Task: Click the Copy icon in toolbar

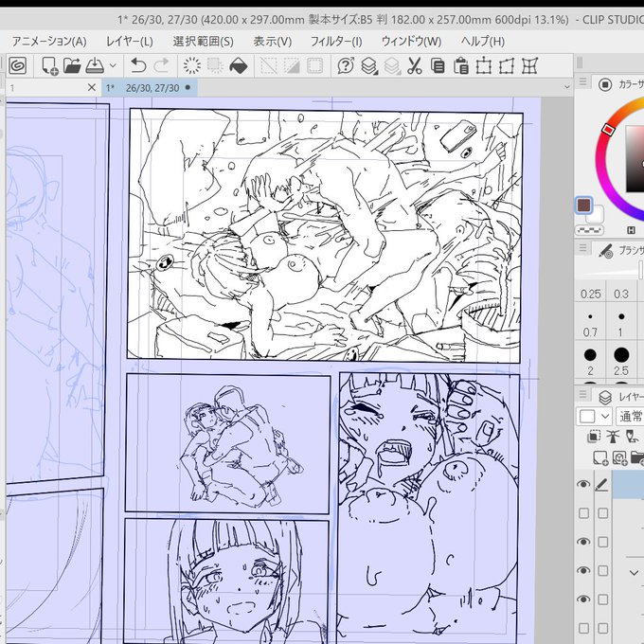Action: [x=438, y=65]
